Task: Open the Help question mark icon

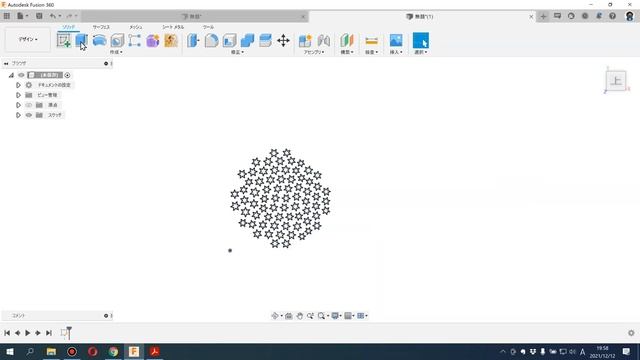Action: [612, 16]
